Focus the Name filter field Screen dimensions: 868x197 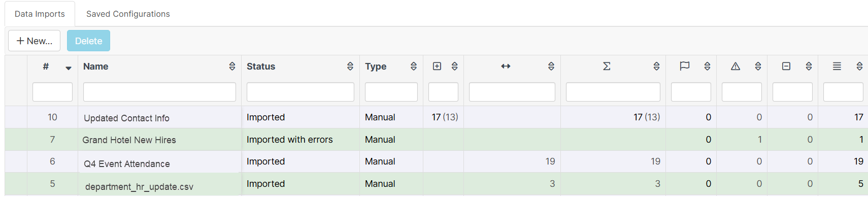pyautogui.click(x=159, y=92)
